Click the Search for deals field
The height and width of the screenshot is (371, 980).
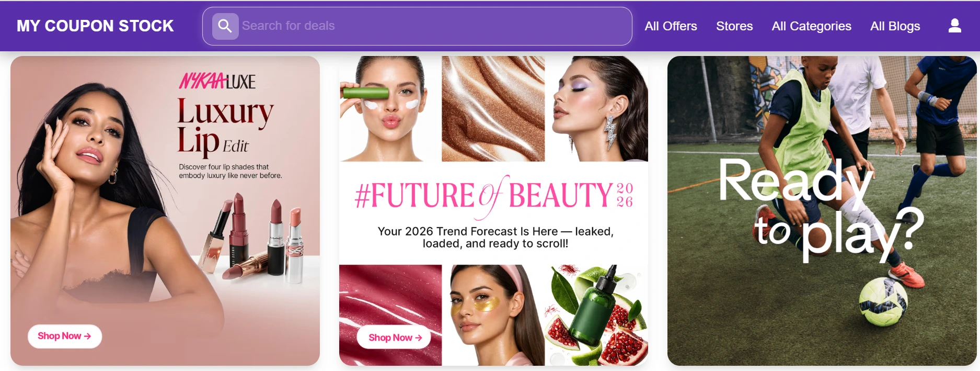point(417,26)
